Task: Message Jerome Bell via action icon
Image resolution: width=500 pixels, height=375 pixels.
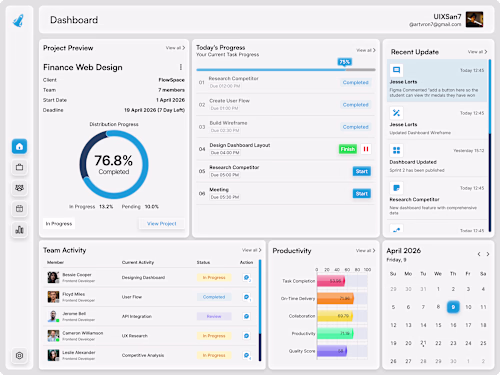Action: coord(247,316)
